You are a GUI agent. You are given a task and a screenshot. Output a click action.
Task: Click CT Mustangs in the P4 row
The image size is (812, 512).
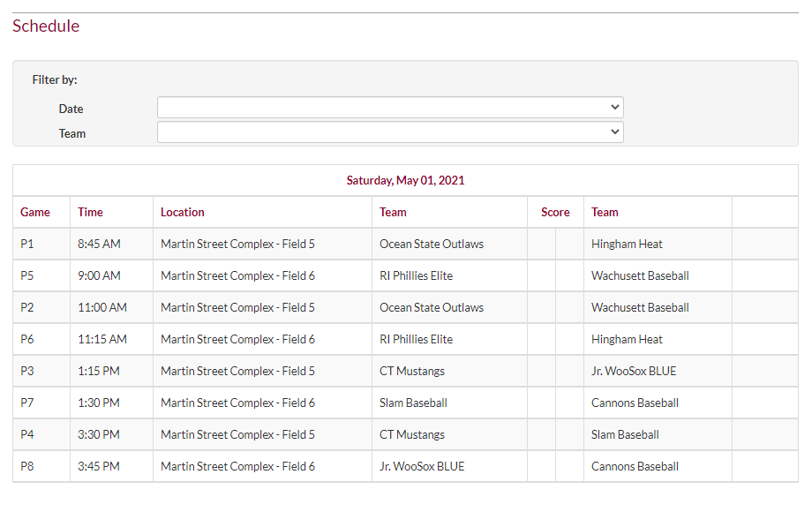coord(412,434)
